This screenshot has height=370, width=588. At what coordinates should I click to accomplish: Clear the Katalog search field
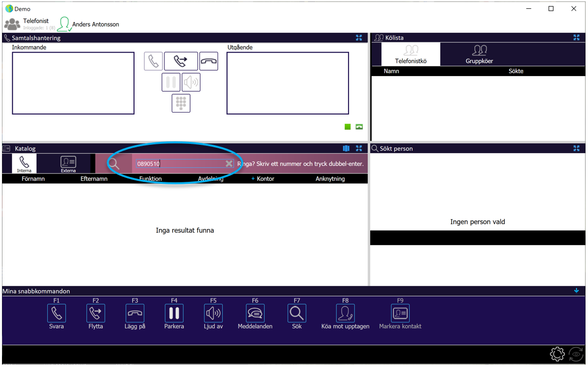(x=229, y=164)
